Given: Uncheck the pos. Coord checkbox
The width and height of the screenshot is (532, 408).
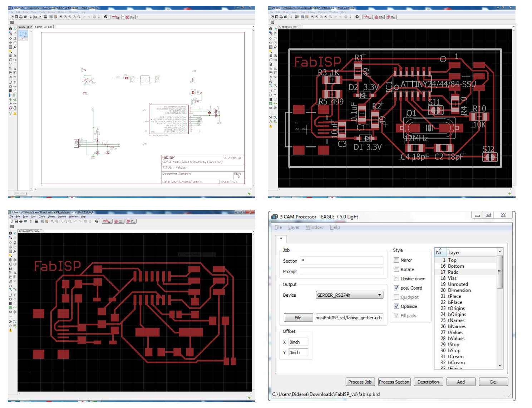Looking at the screenshot, I should point(396,288).
